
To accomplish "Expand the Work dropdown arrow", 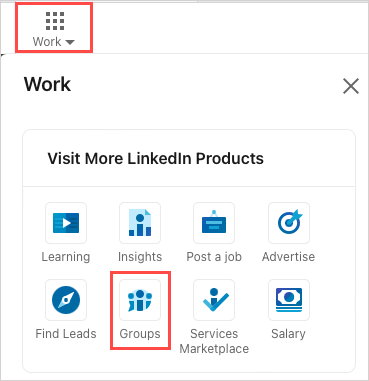I will 70,42.
